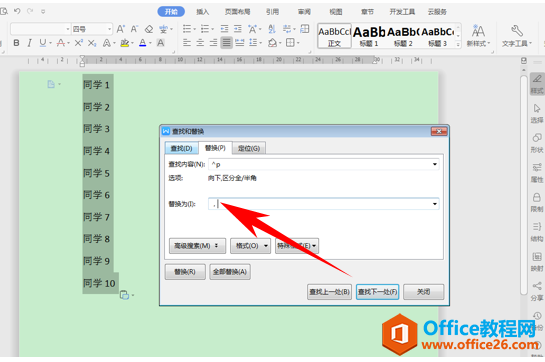Clear formatting with the eraser icon
This screenshot has height=362, width=545.
(149, 29)
